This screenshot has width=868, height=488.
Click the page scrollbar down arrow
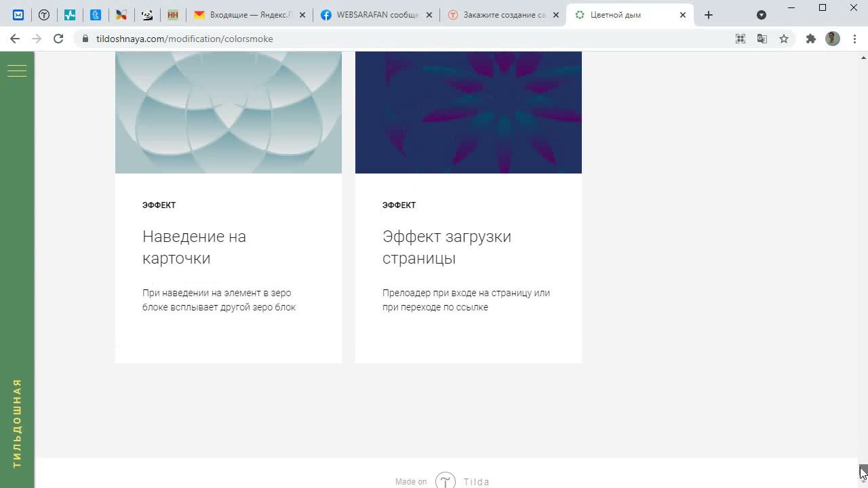click(863, 483)
